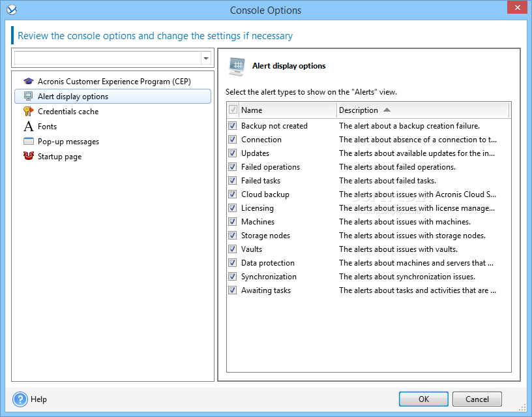Click the letter A Fonts icon
Viewport: 532px width, 417px height.
(29, 127)
